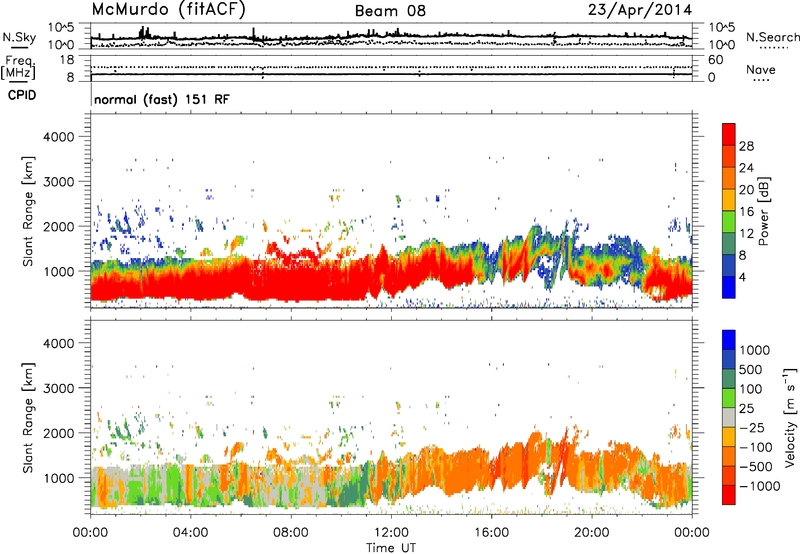Image resolution: width=800 pixels, height=554 pixels.
Task: Click the solid line sample under 'N.Sky'
Action: point(19,48)
